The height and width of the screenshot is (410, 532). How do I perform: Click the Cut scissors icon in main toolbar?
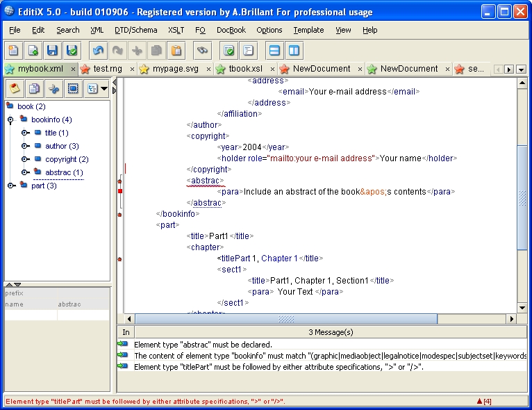[137, 51]
